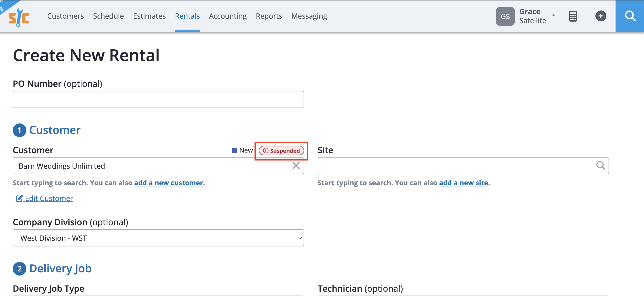
Task: Focus the Customer search input
Action: pos(158,166)
